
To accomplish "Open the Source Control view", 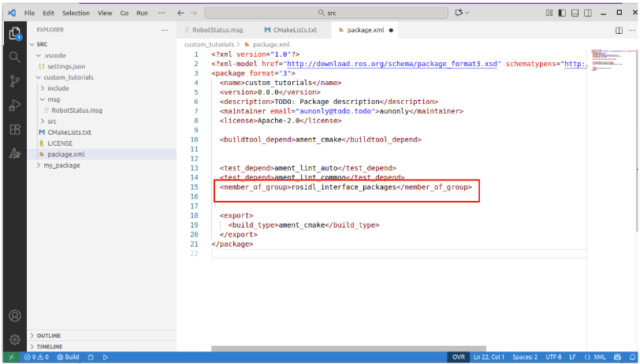I will click(14, 81).
